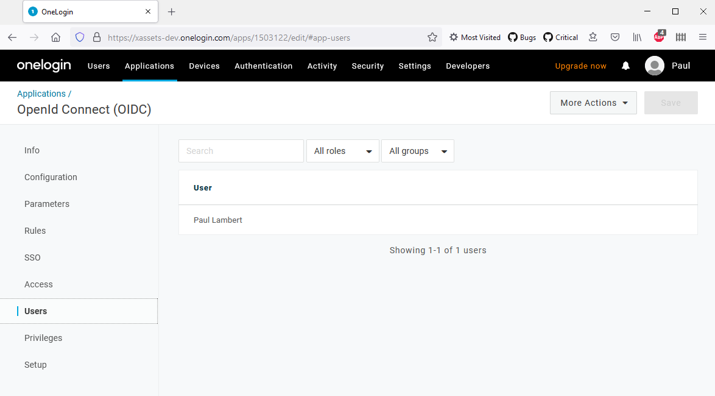Open Paul's account name menu
This screenshot has height=396, width=715.
tap(681, 66)
